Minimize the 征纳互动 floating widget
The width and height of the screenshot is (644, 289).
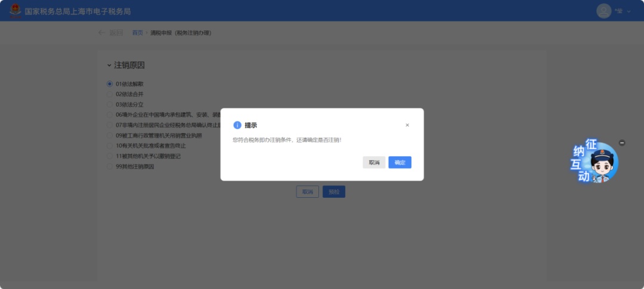pyautogui.click(x=622, y=143)
